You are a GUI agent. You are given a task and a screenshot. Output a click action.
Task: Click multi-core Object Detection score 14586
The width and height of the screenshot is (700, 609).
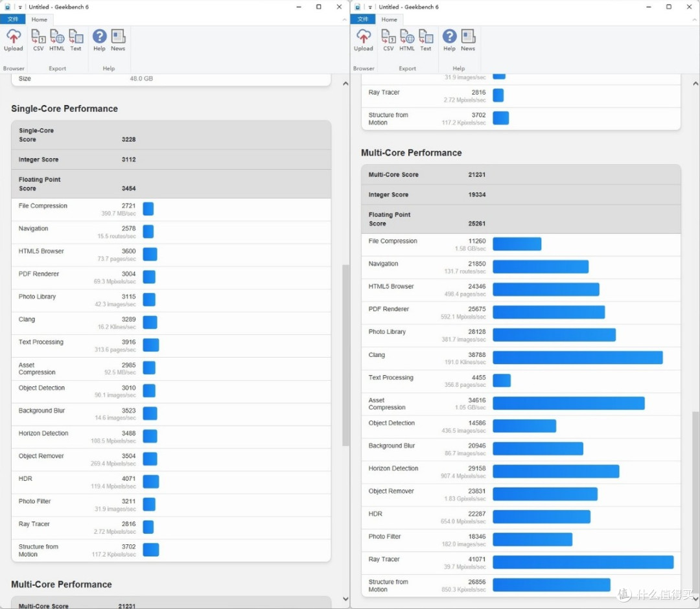point(477,423)
